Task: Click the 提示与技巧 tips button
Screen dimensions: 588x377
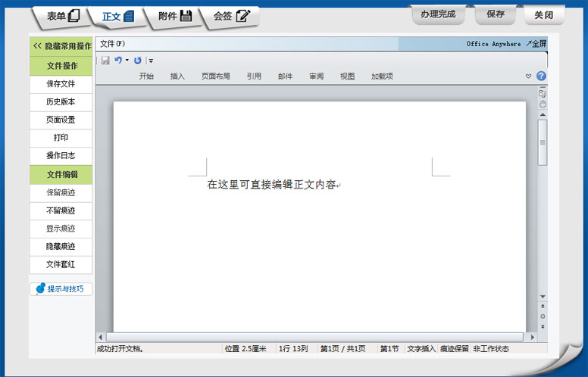Action: 61,289
